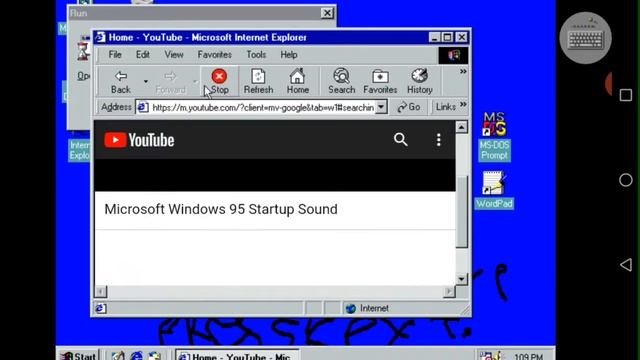Click status bar page icon
The height and width of the screenshot is (360, 640).
(100, 308)
